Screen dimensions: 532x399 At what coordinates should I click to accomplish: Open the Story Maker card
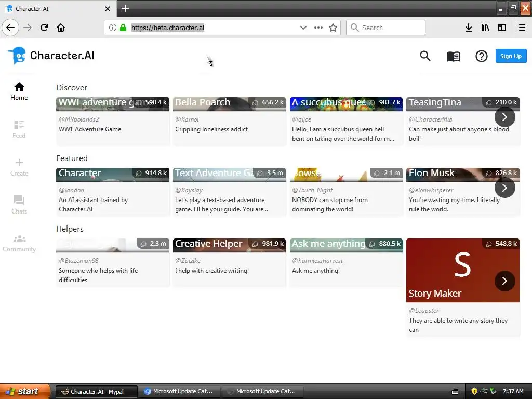pos(463,287)
